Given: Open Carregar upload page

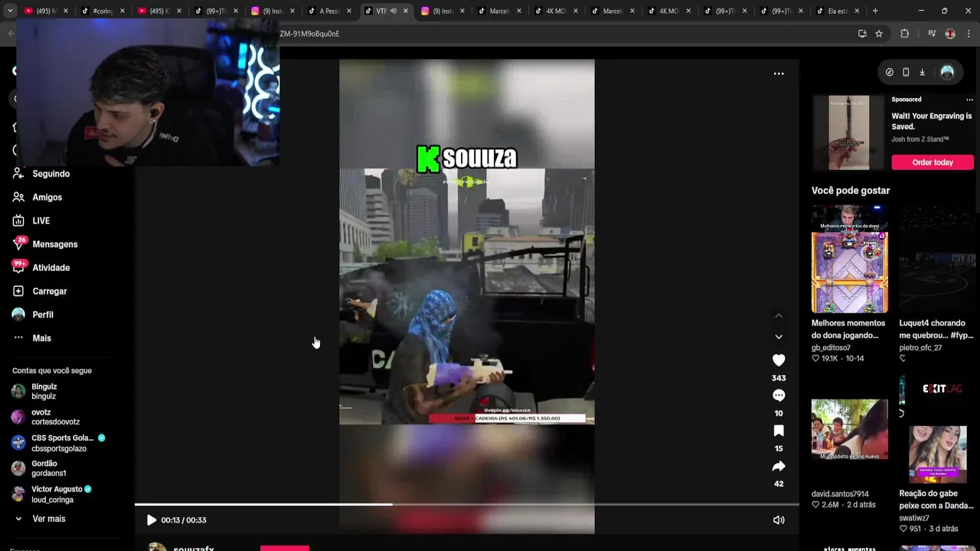Looking at the screenshot, I should (49, 292).
